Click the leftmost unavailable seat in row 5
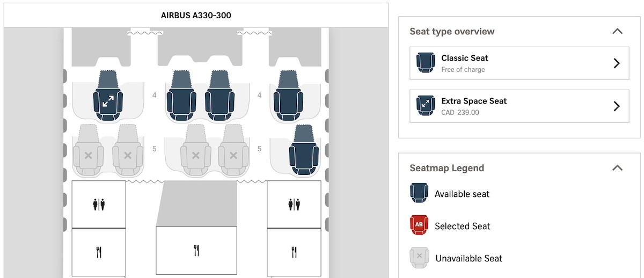Image resolution: width=644 pixels, height=278 pixels. pyautogui.click(x=89, y=150)
